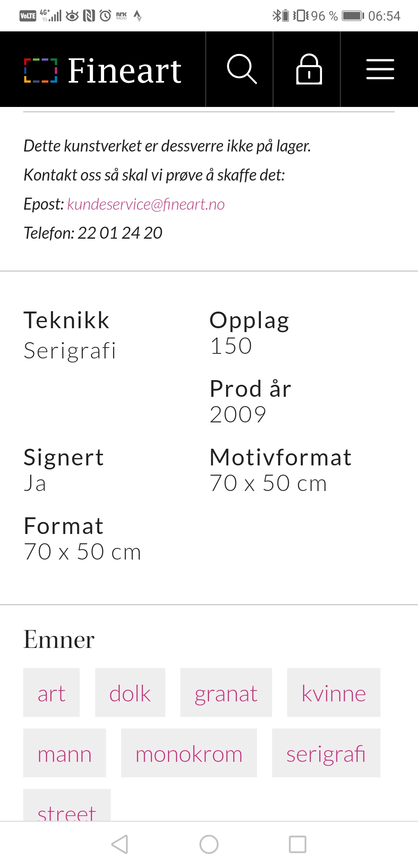Open the shopping bag lock icon
The height and width of the screenshot is (868, 418).
click(x=309, y=69)
